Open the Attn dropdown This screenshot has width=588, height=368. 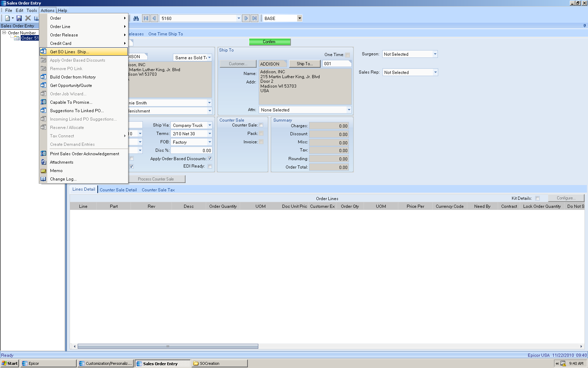tap(349, 110)
